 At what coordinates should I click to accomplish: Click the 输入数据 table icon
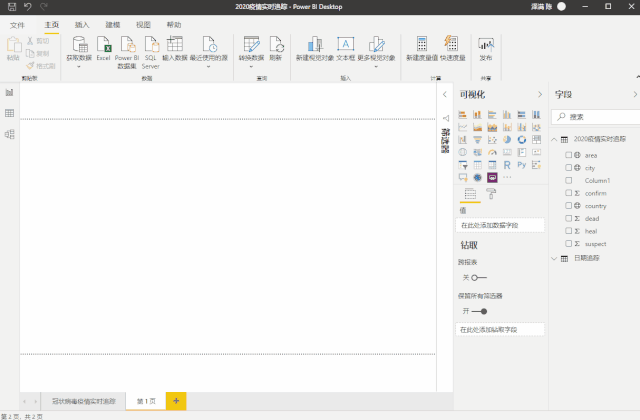coord(175,44)
